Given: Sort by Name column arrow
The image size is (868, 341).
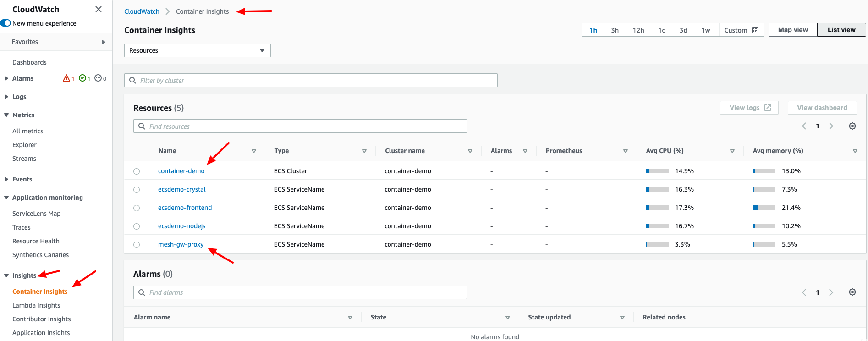Looking at the screenshot, I should [254, 151].
